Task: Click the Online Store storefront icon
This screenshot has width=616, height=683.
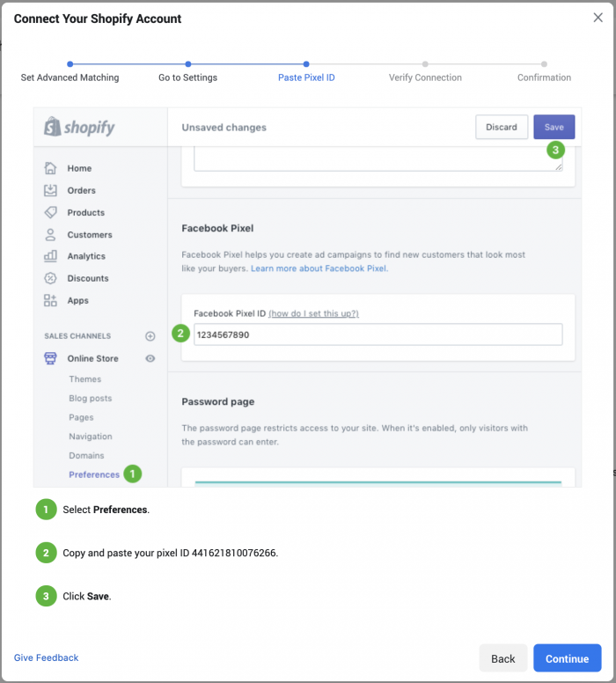Action: coord(50,358)
